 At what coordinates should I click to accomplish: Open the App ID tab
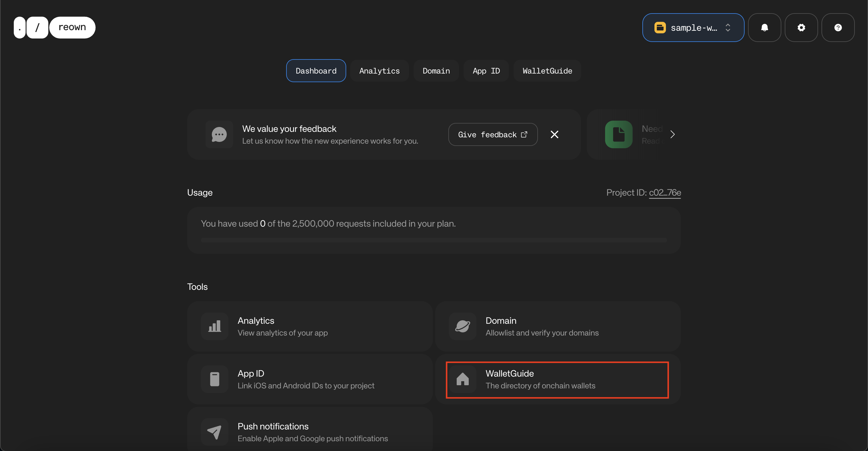pos(486,71)
